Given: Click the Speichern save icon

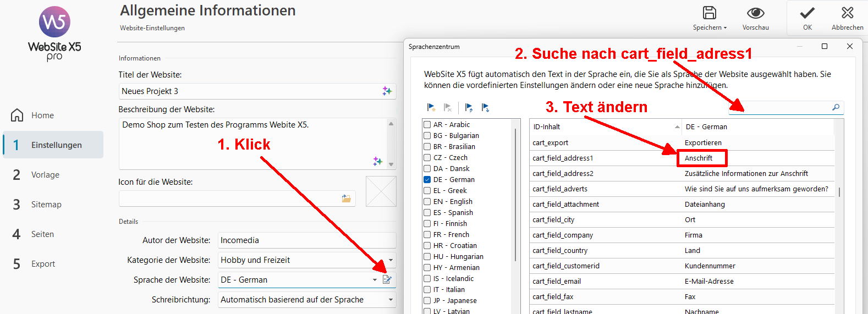Looking at the screenshot, I should tap(710, 13).
